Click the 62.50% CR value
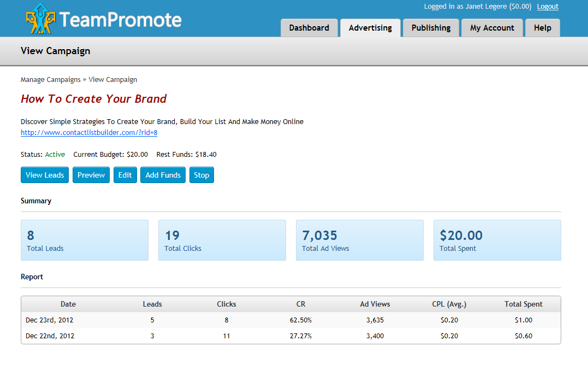This screenshot has height=370, width=588. [x=301, y=320]
